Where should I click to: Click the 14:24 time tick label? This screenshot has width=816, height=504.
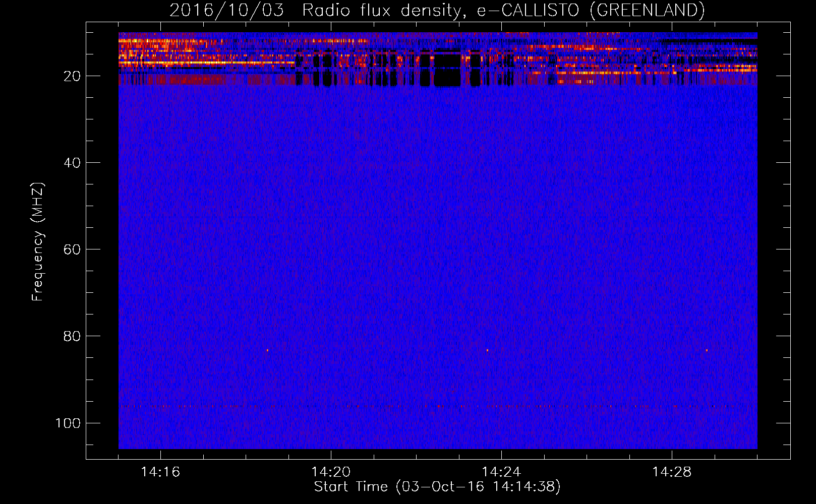coord(501,472)
